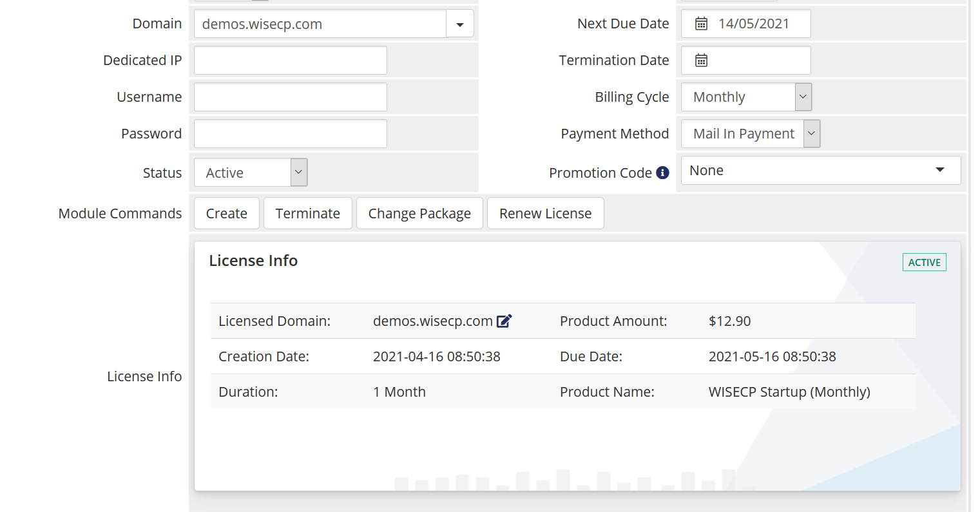Expand the Promotion Code selector showing None
The width and height of the screenshot is (980, 512).
pyautogui.click(x=821, y=171)
